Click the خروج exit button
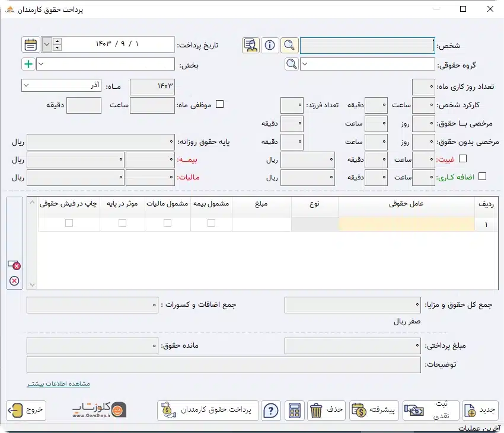 [x=26, y=410]
